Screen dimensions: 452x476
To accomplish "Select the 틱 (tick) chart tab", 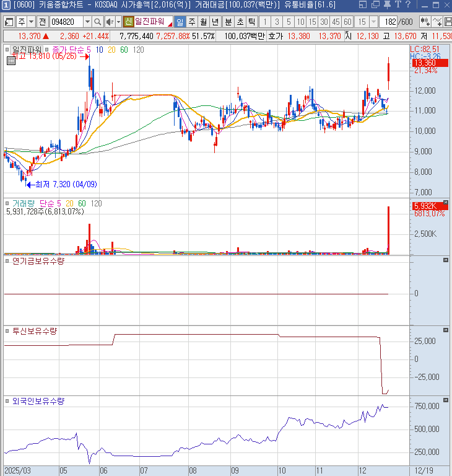I will 251,22.
